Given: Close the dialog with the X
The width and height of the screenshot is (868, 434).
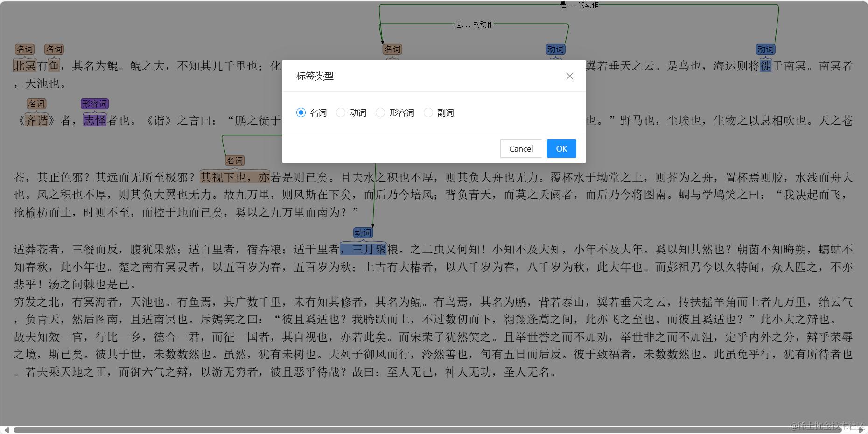Looking at the screenshot, I should coord(569,76).
